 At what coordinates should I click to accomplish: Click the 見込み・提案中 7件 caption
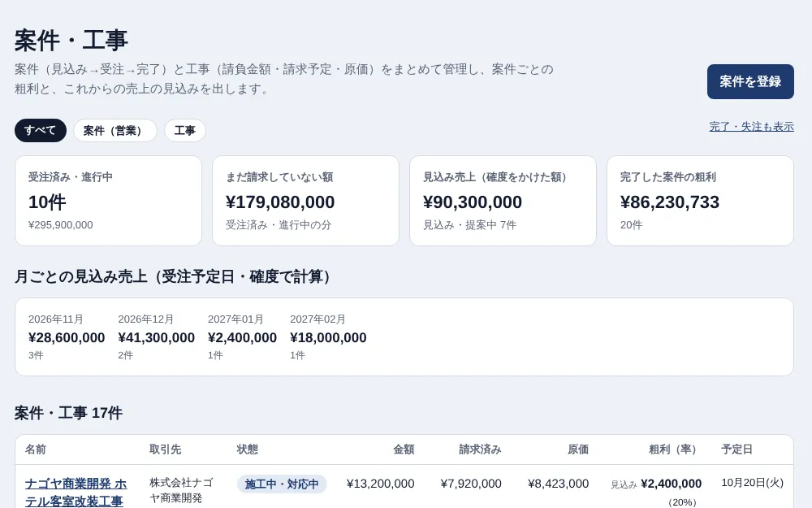[469, 225]
